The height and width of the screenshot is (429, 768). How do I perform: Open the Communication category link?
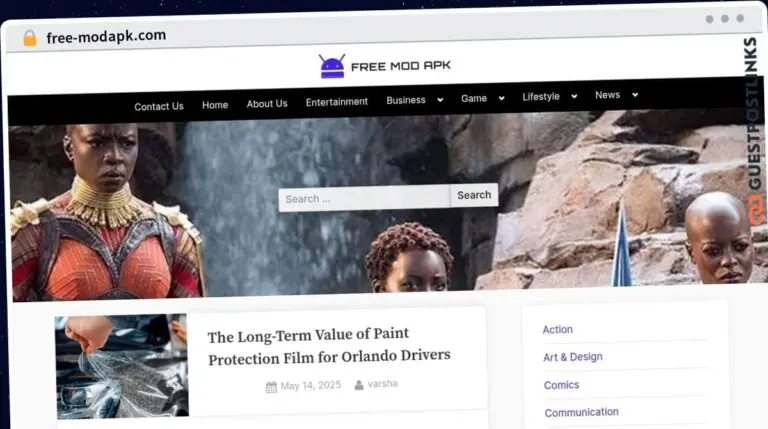[x=581, y=412]
